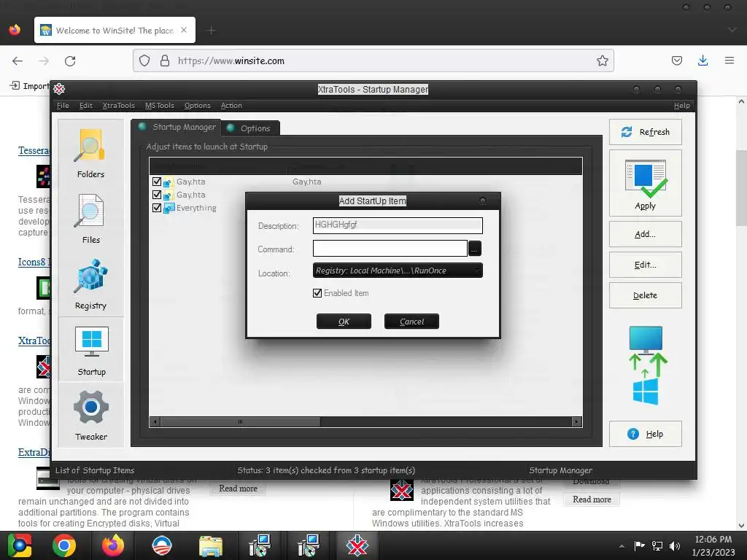This screenshot has width=747, height=560.
Task: Open the File menu
Action: point(63,105)
